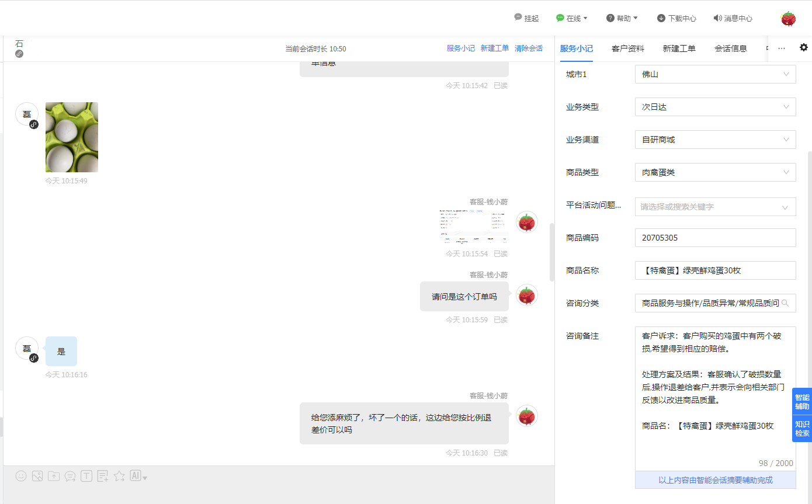This screenshot has width=812, height=504.
Task: Click the upload file folder icon
Action: click(x=54, y=476)
